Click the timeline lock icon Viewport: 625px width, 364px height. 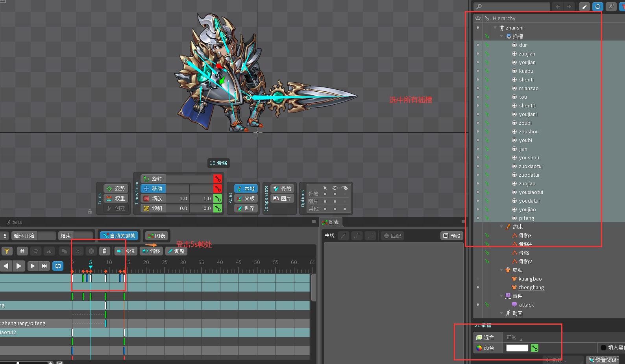pyautogui.click(x=22, y=251)
